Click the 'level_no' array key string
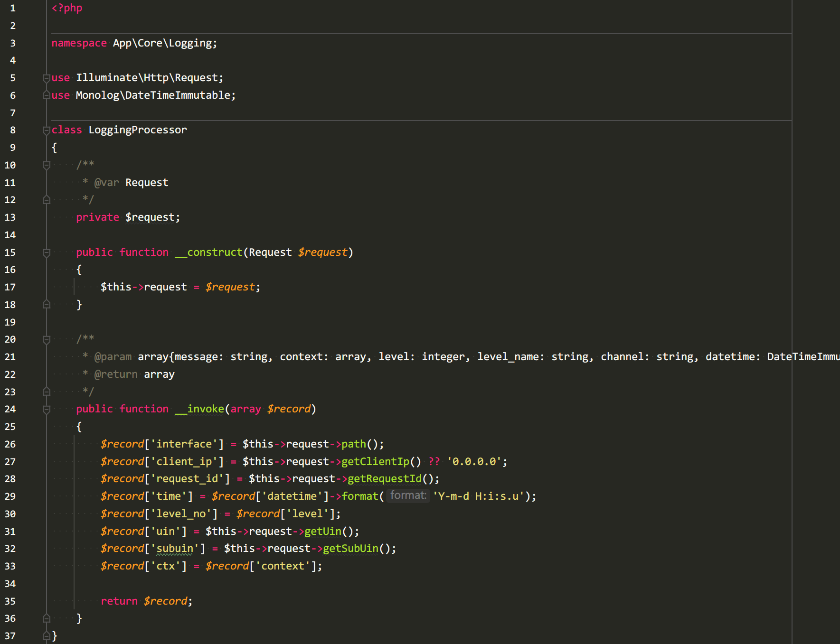This screenshot has height=644, width=840. click(181, 514)
